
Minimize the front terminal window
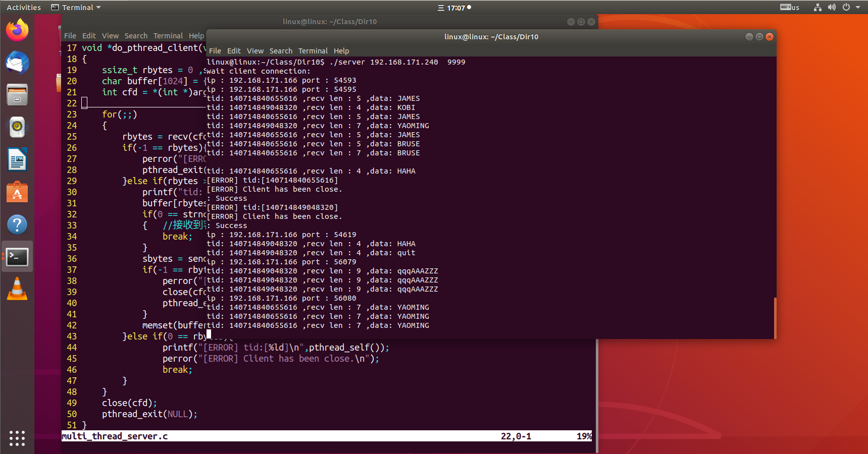tap(749, 36)
